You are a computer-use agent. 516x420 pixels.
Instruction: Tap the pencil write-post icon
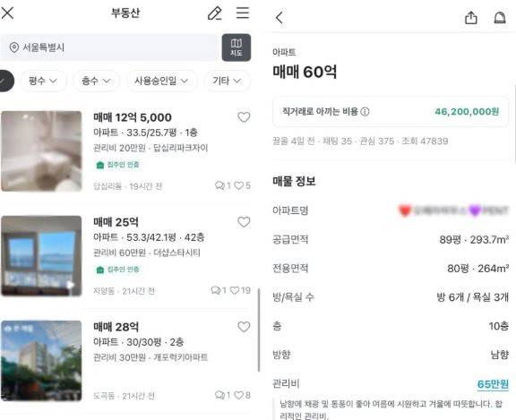[215, 13]
